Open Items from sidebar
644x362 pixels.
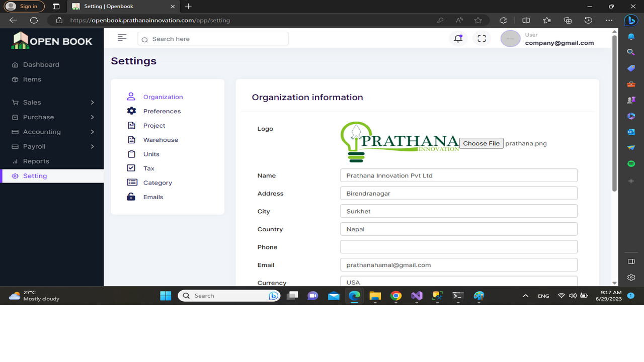click(x=32, y=79)
